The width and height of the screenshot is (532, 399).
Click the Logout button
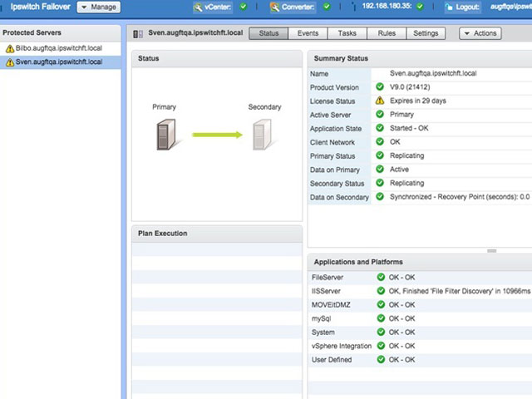point(463,7)
